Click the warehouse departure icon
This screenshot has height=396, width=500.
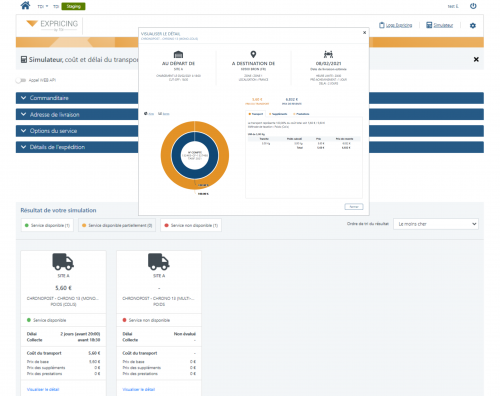pyautogui.click(x=178, y=54)
